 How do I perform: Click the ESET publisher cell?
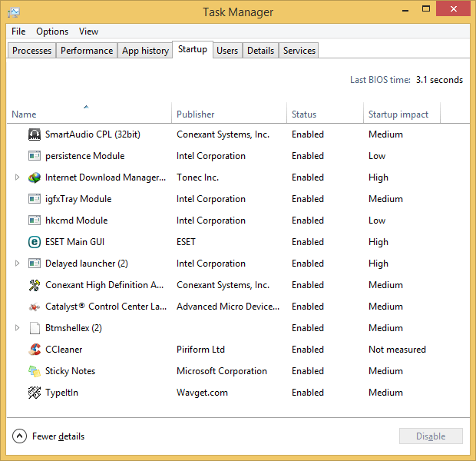click(186, 242)
